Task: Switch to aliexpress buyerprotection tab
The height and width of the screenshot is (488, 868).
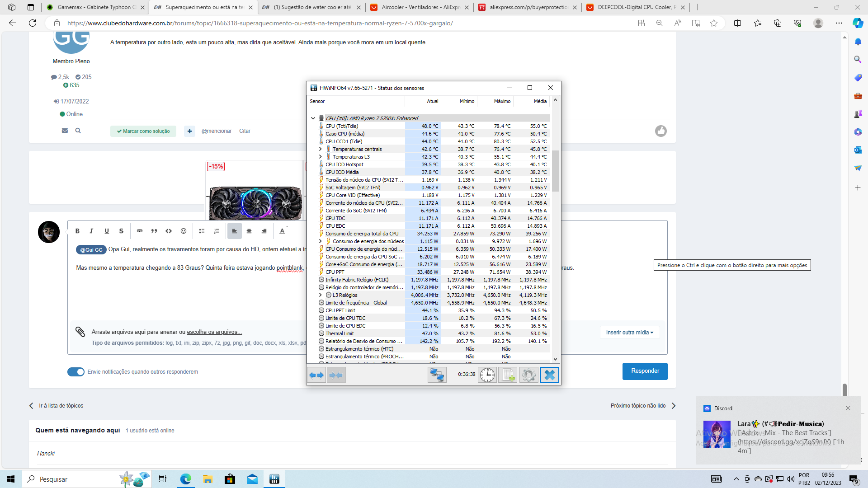Action: point(528,7)
